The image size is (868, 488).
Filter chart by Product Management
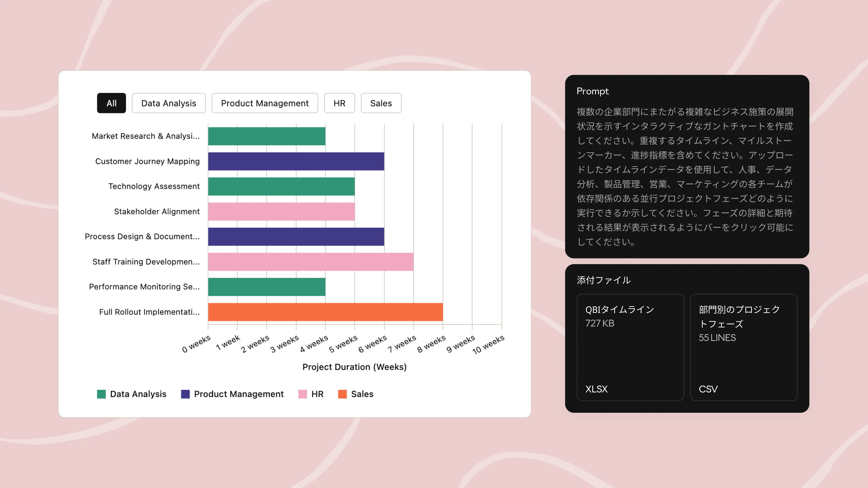pos(264,103)
